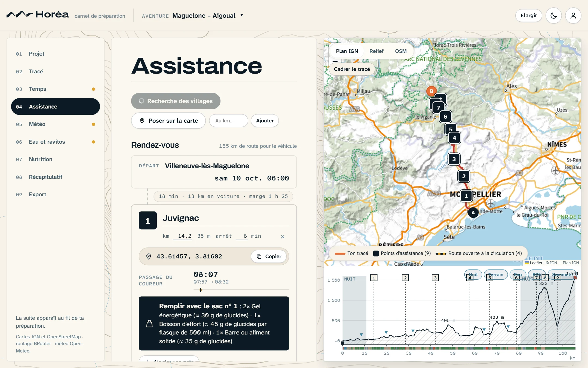The width and height of the screenshot is (588, 368).
Task: Toggle the Eau overlay on elevation chart
Action: [x=518, y=275]
